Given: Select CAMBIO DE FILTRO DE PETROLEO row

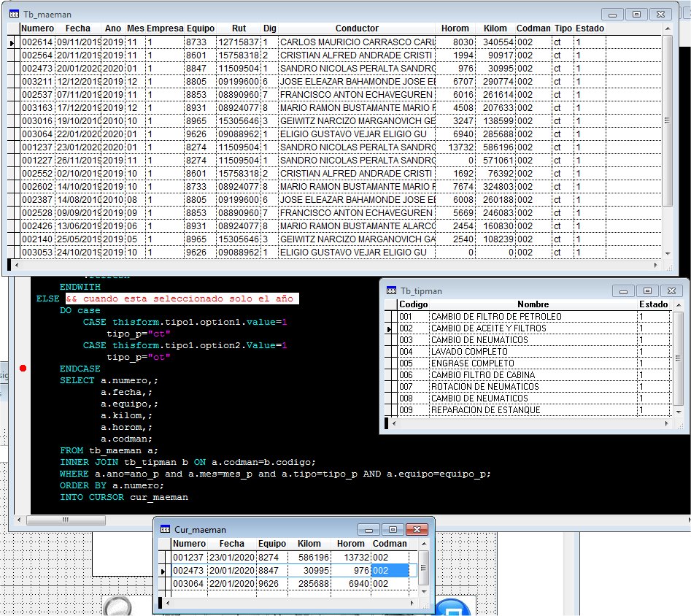Looking at the screenshot, I should pos(533,317).
